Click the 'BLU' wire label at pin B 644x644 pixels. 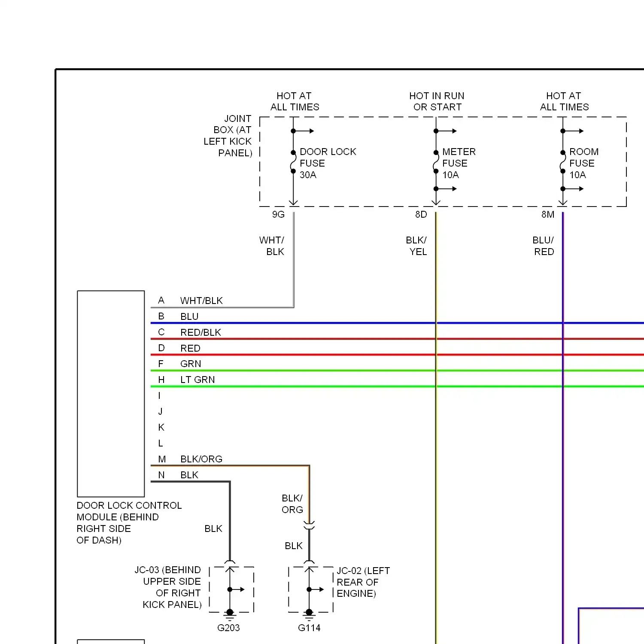(189, 316)
